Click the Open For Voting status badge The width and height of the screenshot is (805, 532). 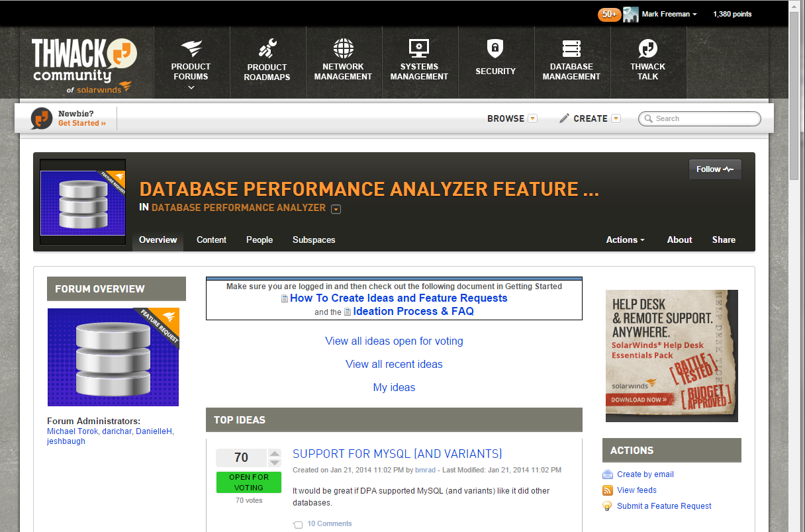point(249,482)
